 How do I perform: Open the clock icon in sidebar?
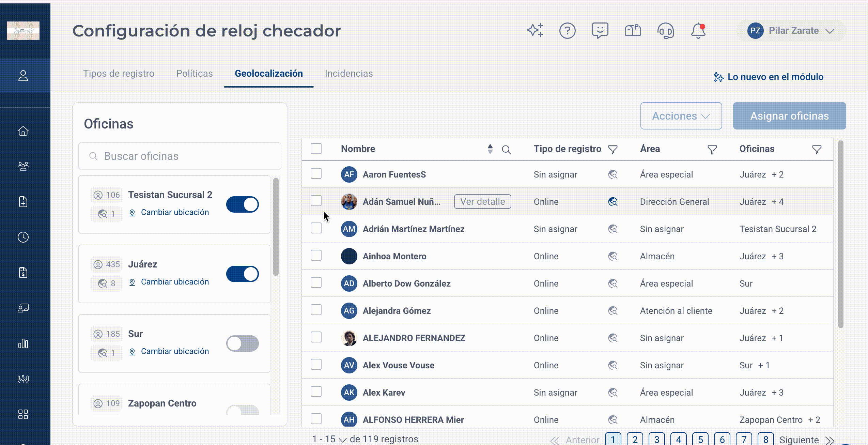click(x=23, y=237)
